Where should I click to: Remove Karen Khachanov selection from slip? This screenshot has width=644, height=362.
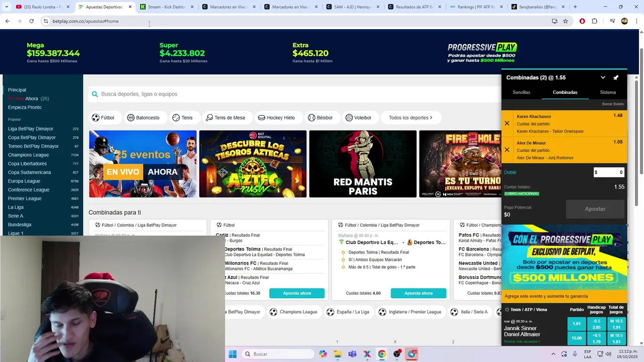(x=507, y=123)
